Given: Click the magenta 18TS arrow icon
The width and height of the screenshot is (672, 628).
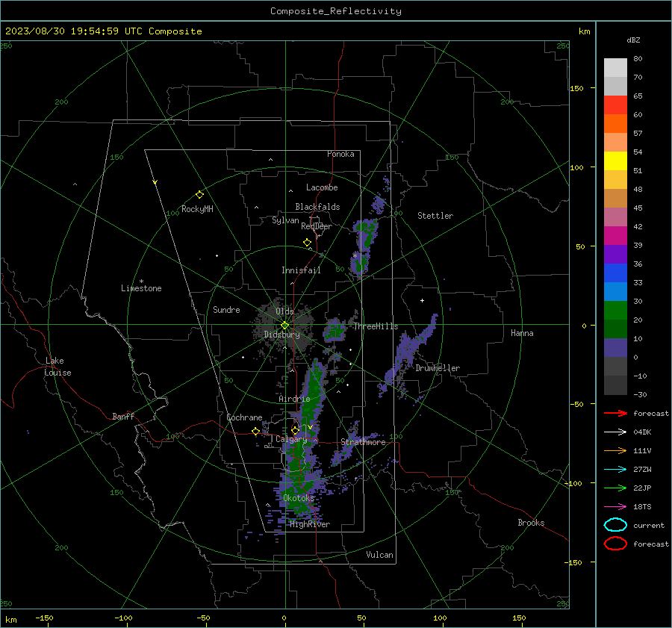Looking at the screenshot, I should pos(615,507).
